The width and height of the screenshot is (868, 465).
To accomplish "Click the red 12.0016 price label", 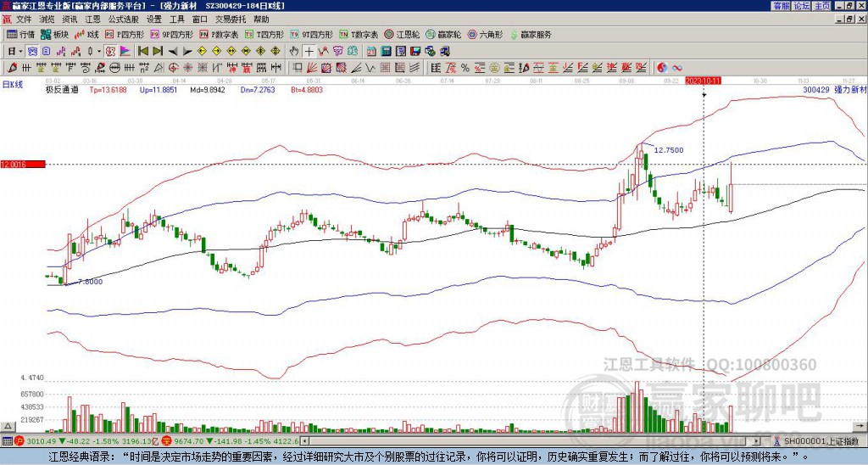I will tap(23, 164).
